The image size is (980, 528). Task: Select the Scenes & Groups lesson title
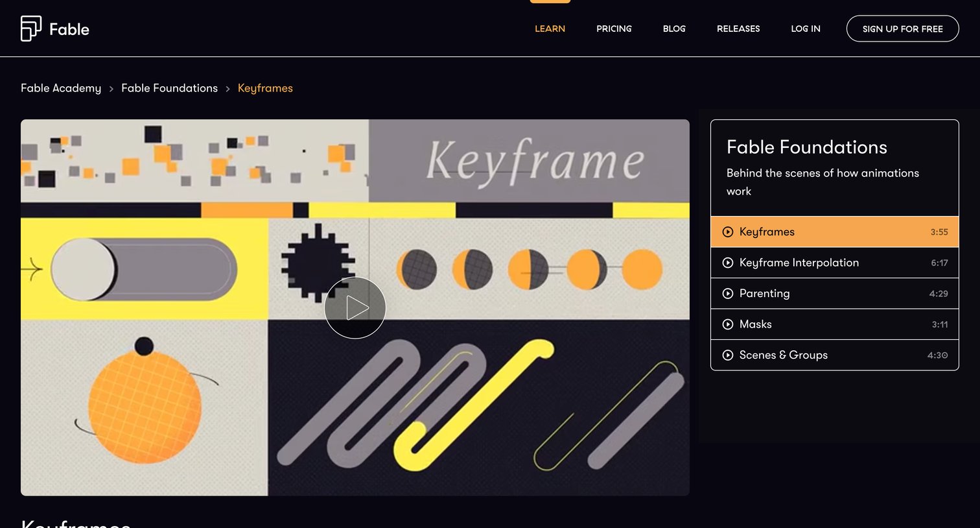[x=783, y=355]
